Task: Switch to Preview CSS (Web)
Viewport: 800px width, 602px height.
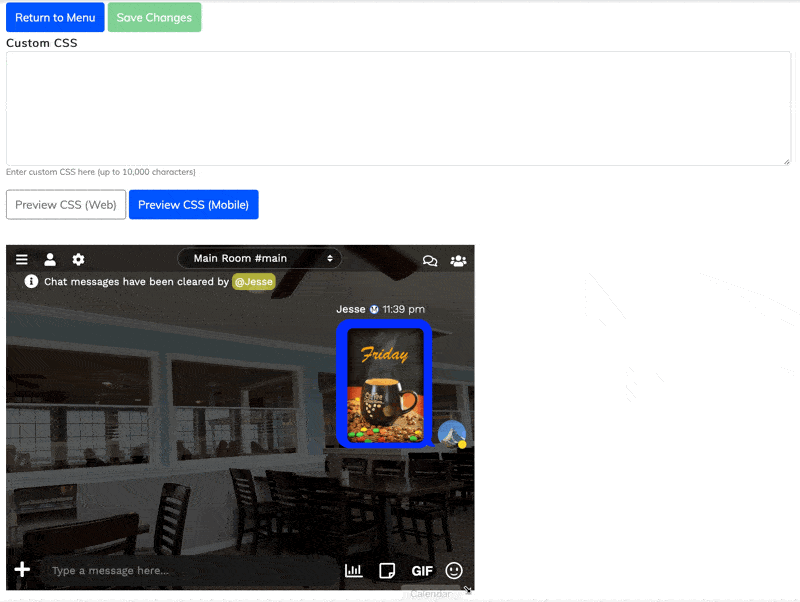Action: 66,205
